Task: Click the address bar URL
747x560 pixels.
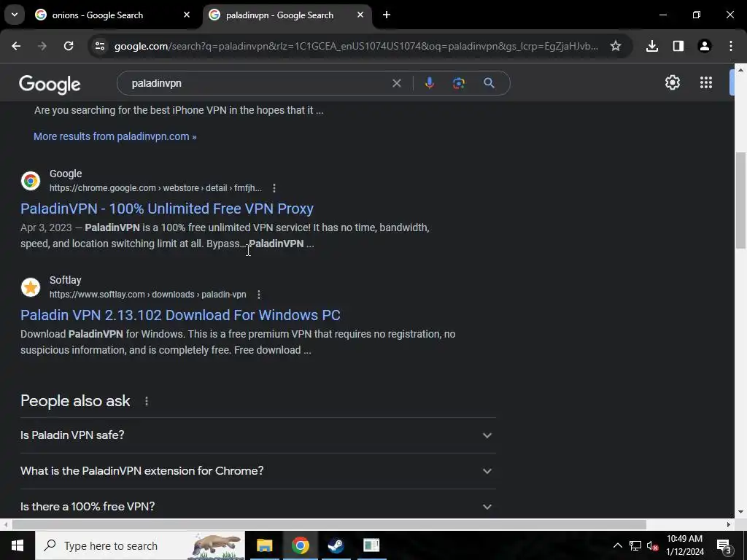Action: pos(356,46)
